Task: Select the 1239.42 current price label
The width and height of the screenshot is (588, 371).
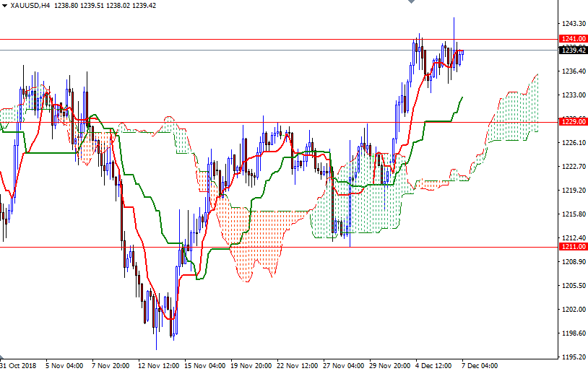Action: [x=572, y=50]
